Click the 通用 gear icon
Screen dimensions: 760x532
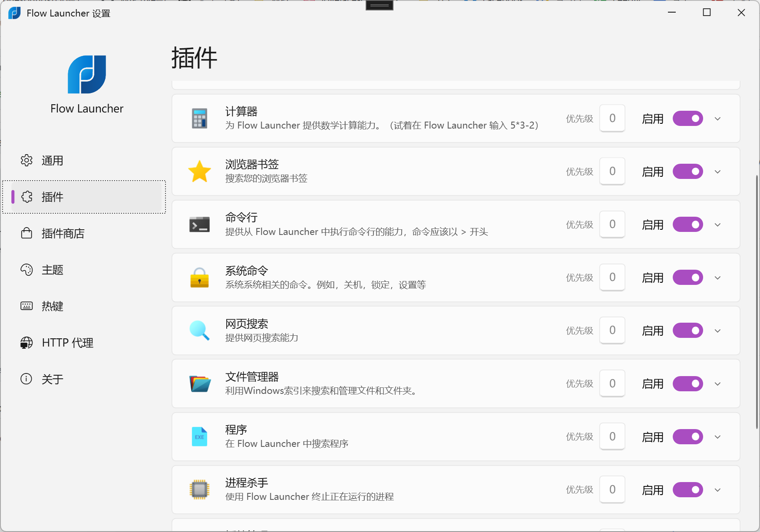(x=26, y=160)
